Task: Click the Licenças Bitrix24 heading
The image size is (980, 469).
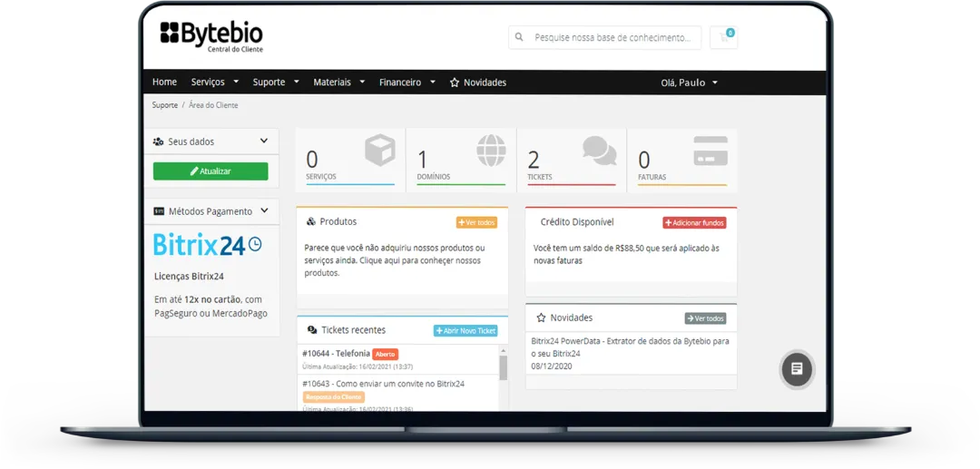Action: click(190, 276)
